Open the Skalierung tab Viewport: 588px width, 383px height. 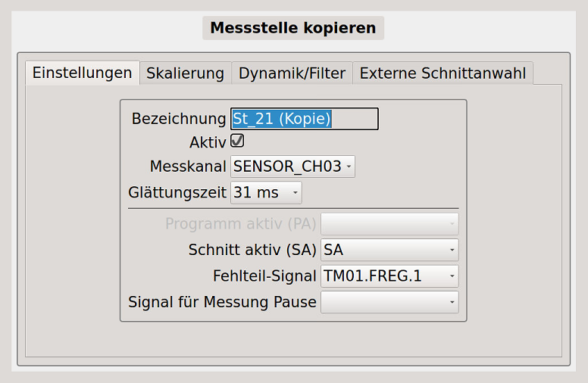[x=185, y=73]
